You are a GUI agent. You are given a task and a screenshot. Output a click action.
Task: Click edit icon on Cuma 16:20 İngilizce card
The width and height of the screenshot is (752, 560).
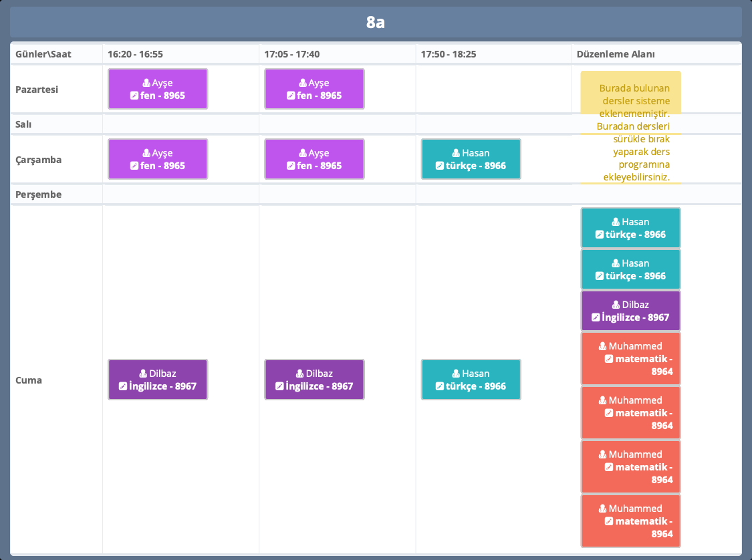123,386
